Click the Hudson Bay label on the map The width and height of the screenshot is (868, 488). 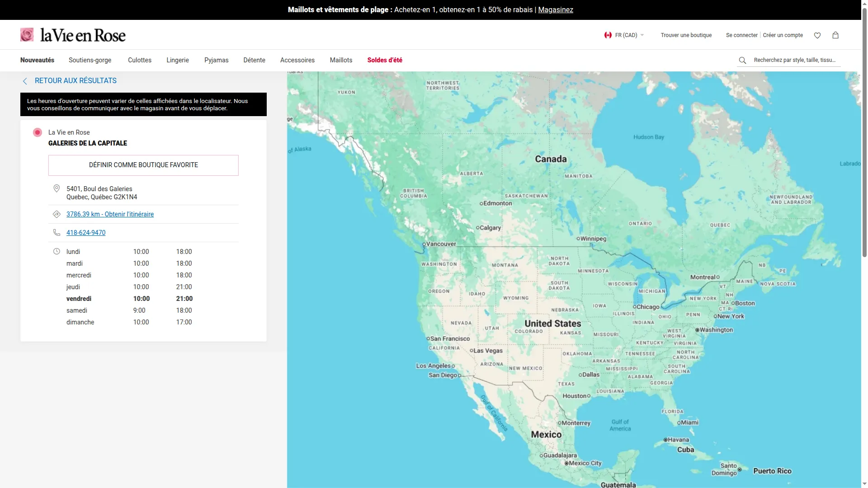pos(649,137)
